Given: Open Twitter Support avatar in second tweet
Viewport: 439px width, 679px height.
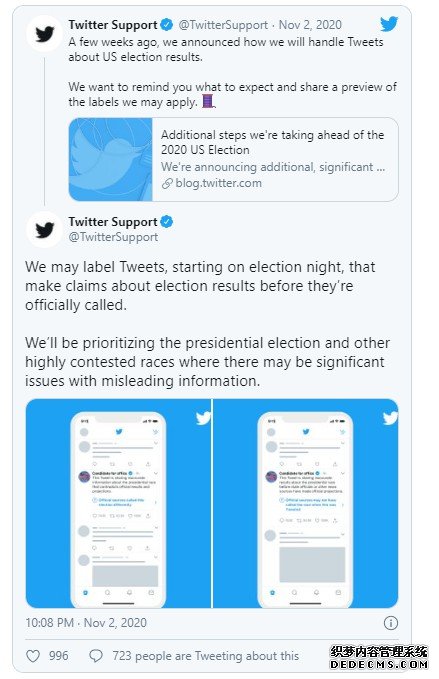Looking at the screenshot, I should pyautogui.click(x=45, y=230).
